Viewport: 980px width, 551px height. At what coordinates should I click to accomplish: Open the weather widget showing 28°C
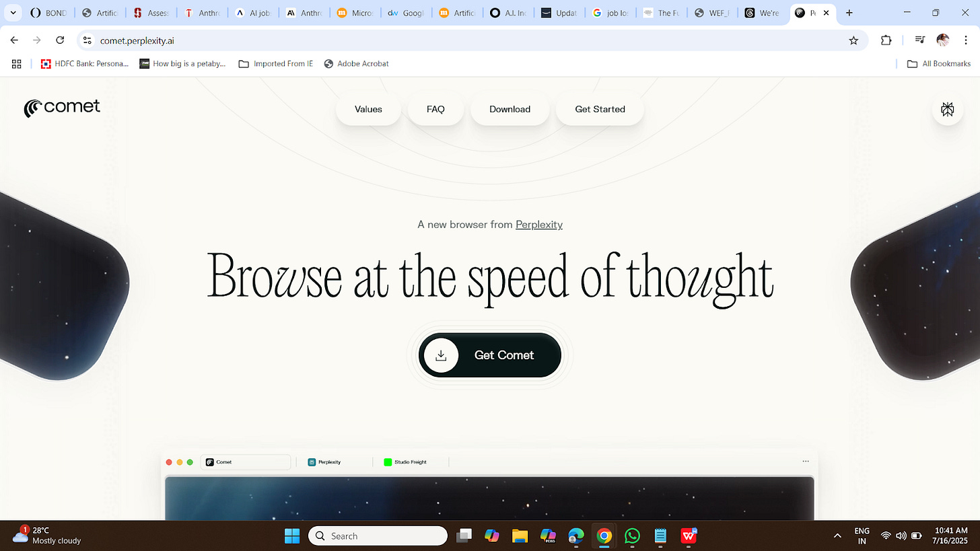tap(46, 536)
